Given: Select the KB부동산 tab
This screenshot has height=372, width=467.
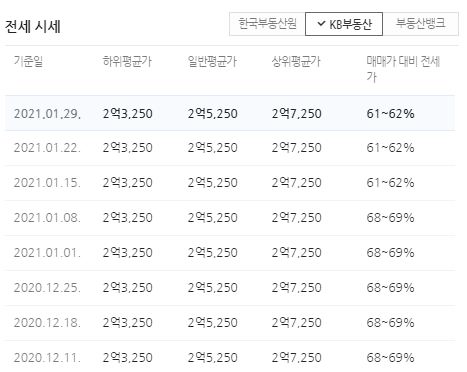Looking at the screenshot, I should coord(344,24).
